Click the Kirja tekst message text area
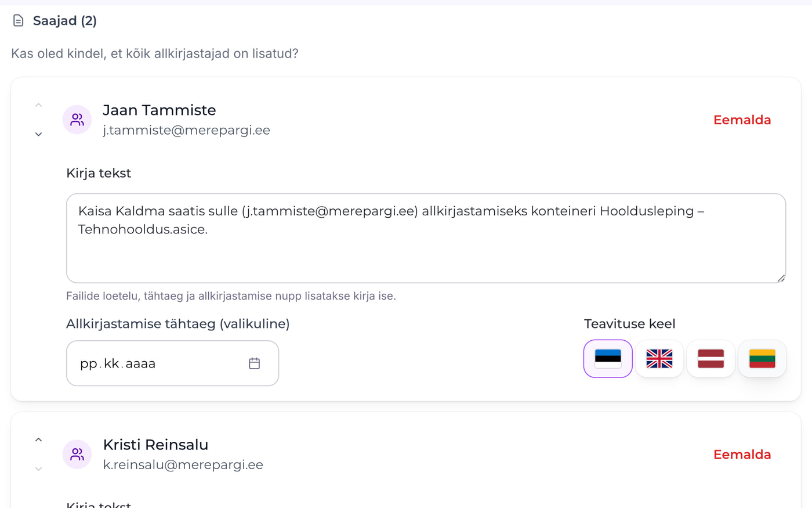This screenshot has height=508, width=812. click(426, 238)
